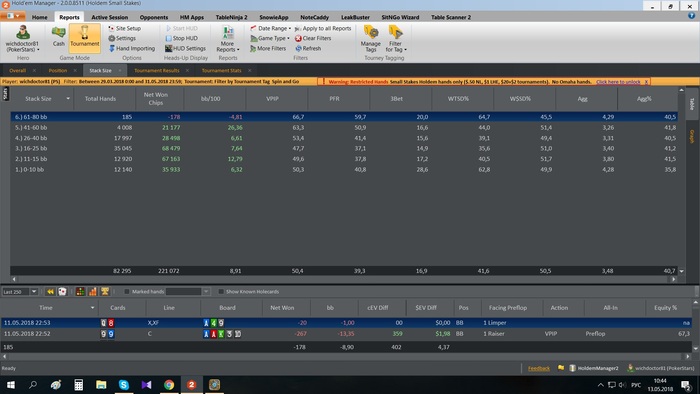
Task: Open the Date Range filter dropdown
Action: 271,28
